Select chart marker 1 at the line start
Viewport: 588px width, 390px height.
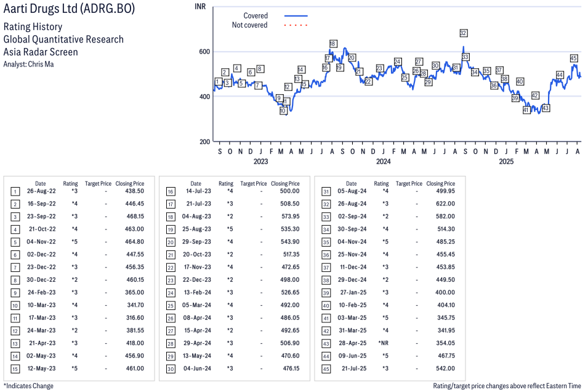(218, 82)
